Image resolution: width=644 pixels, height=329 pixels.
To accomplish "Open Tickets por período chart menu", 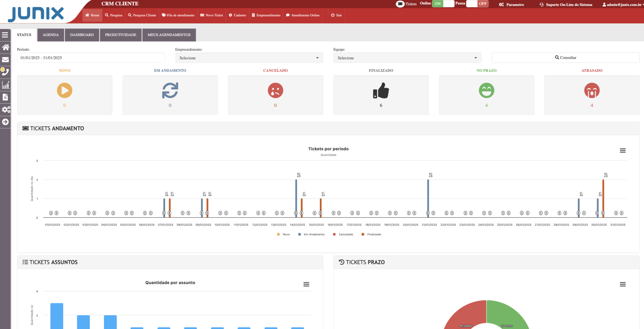I will (x=623, y=151).
